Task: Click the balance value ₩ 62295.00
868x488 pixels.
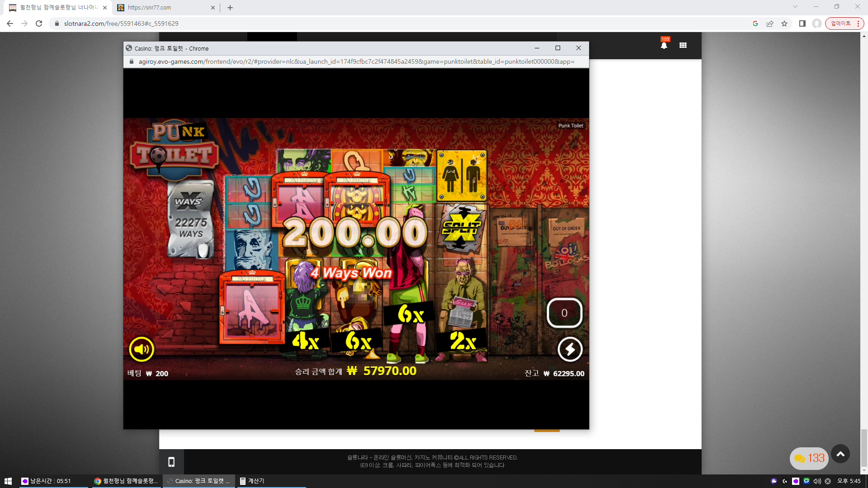Action: 564,374
